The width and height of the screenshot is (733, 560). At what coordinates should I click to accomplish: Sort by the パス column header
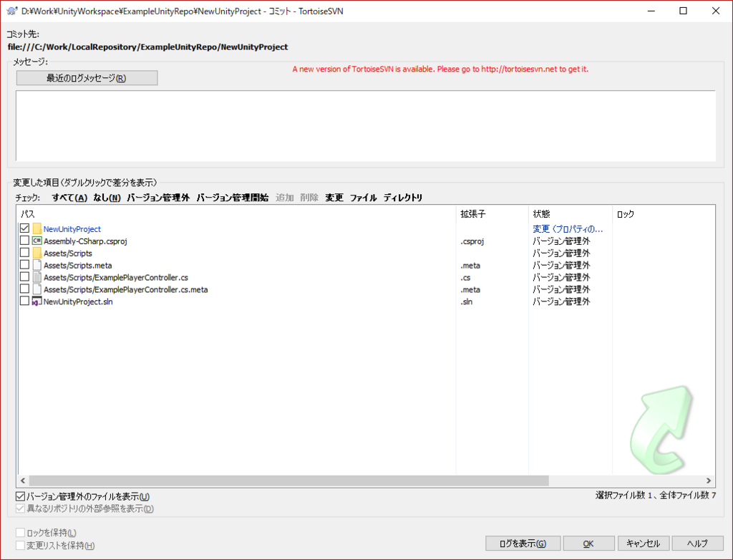(236, 214)
